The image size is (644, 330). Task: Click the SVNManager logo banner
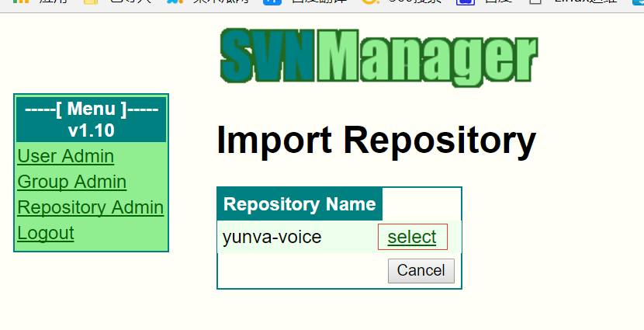click(x=379, y=57)
